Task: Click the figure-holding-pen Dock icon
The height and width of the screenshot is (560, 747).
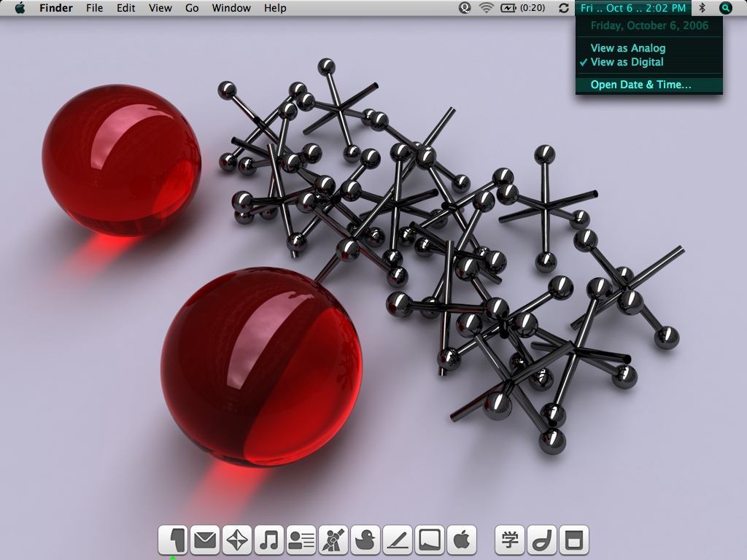Action: pos(333,540)
